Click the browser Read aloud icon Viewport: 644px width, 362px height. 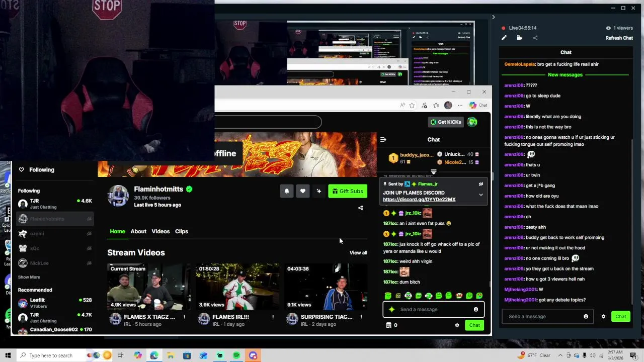click(x=402, y=106)
